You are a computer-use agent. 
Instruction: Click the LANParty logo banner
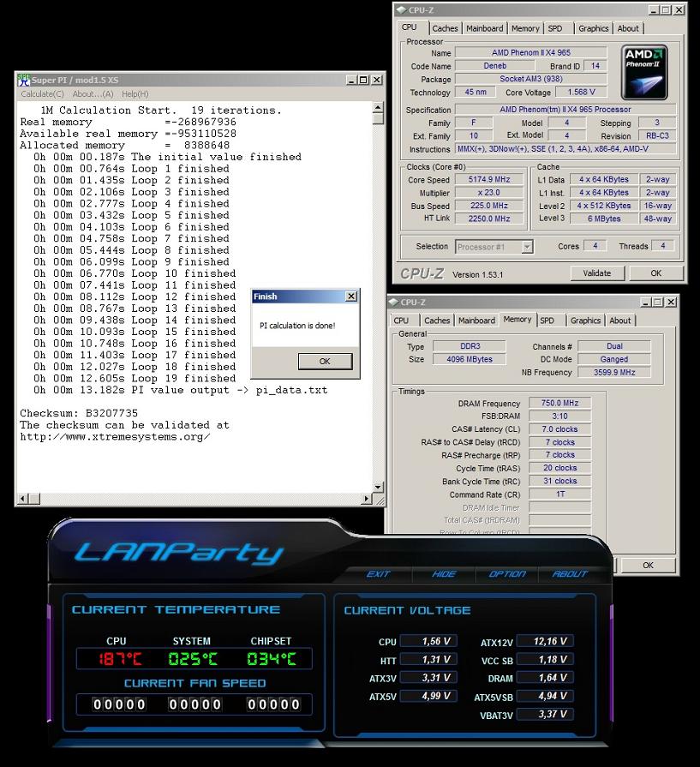pos(178,553)
